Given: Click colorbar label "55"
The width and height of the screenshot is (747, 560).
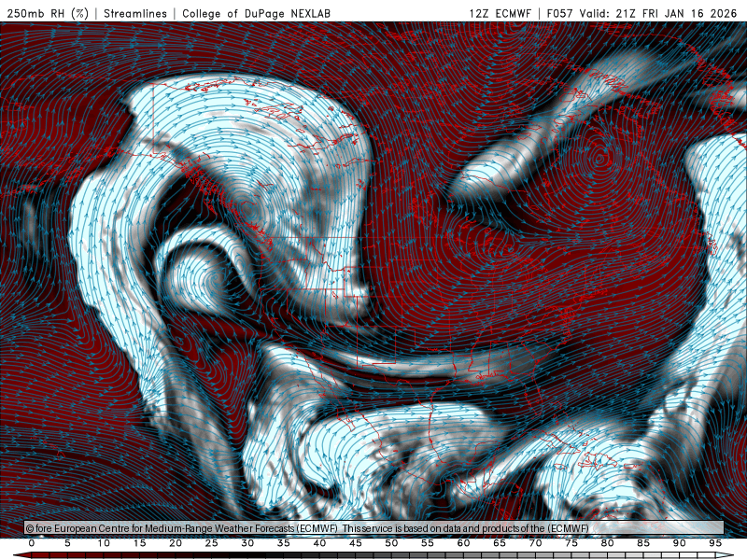Looking at the screenshot, I should pos(428,543).
